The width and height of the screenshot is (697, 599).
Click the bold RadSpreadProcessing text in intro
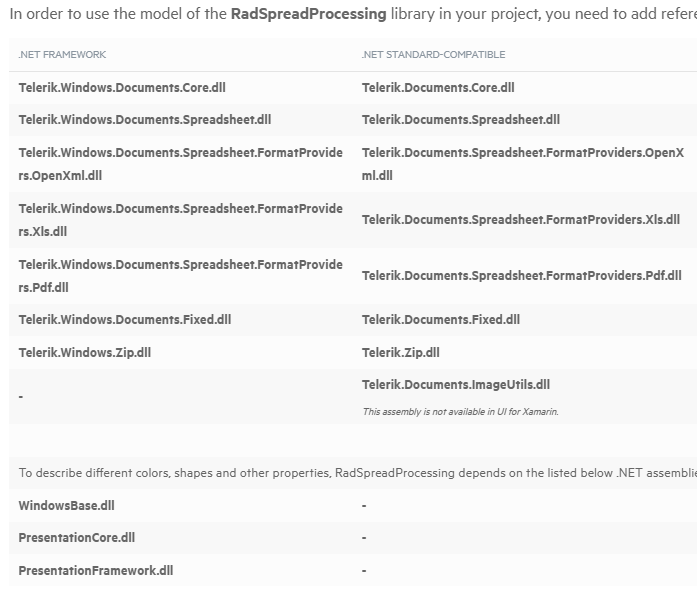tap(308, 14)
